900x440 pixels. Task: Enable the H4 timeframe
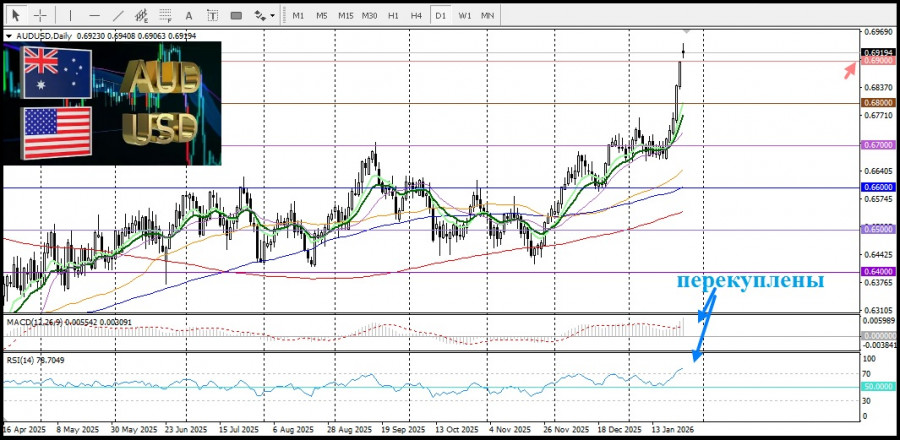click(417, 16)
